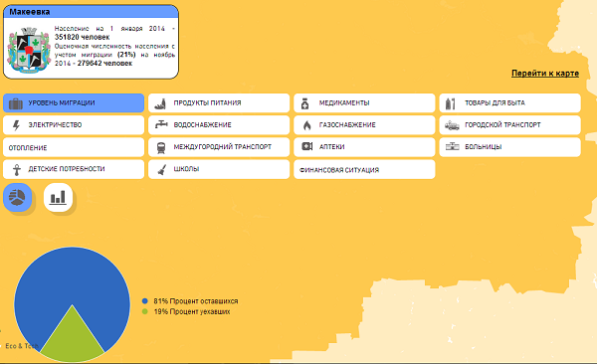Follow the Перейти к карте link
This screenshot has height=364, width=597.
click(x=545, y=74)
